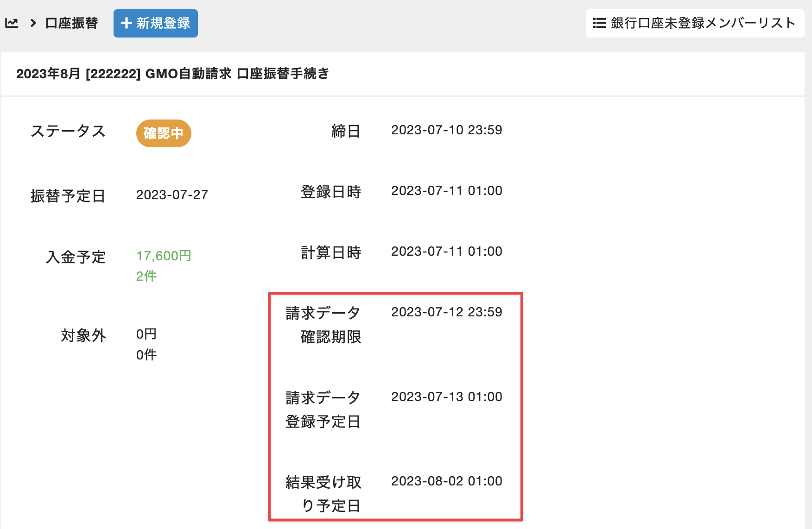Click the 振替予定日 value 2023-07-27
This screenshot has height=529, width=812.
tap(172, 195)
